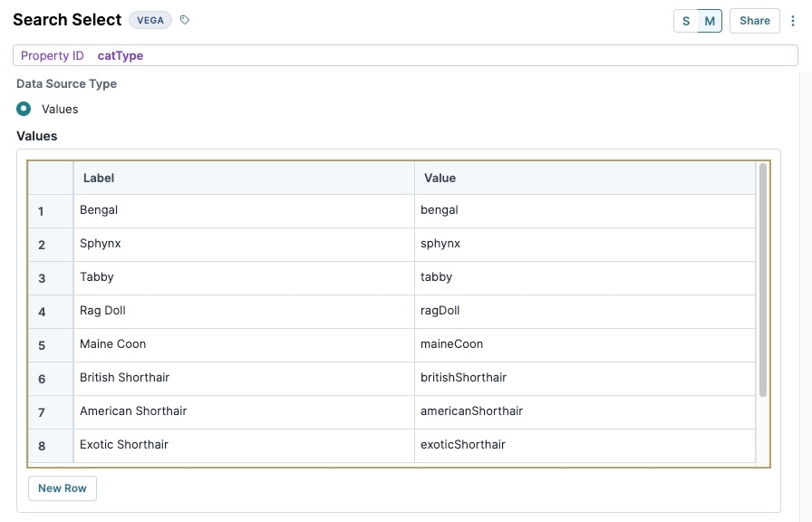Click row number 4 header

click(x=51, y=312)
